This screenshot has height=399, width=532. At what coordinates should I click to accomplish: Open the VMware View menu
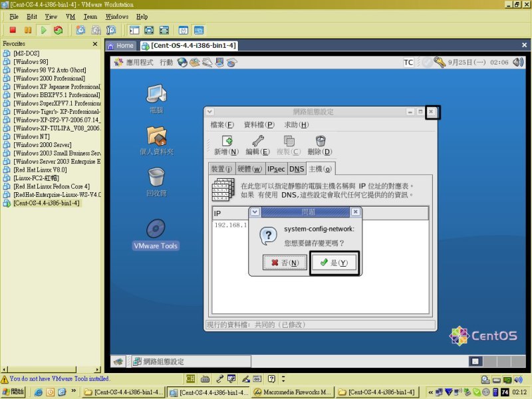(51, 17)
